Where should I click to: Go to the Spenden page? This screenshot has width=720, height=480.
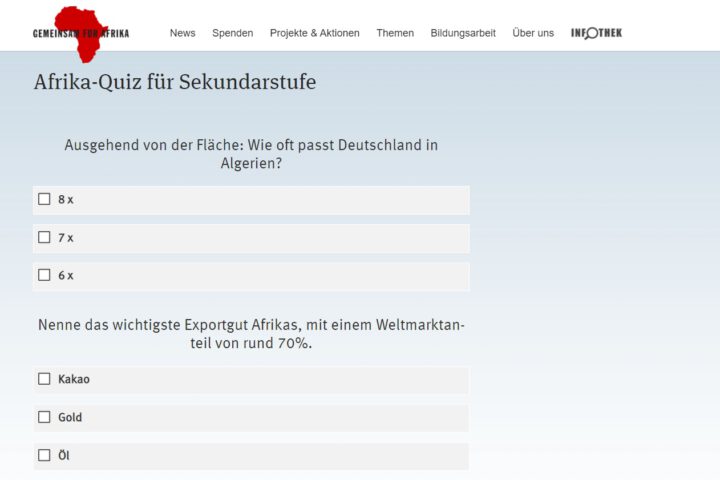tap(232, 33)
